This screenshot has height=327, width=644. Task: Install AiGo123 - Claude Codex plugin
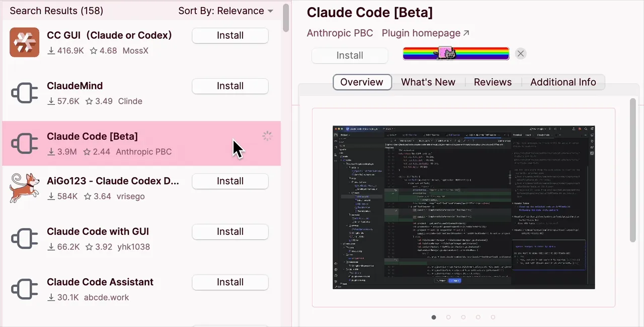click(230, 181)
